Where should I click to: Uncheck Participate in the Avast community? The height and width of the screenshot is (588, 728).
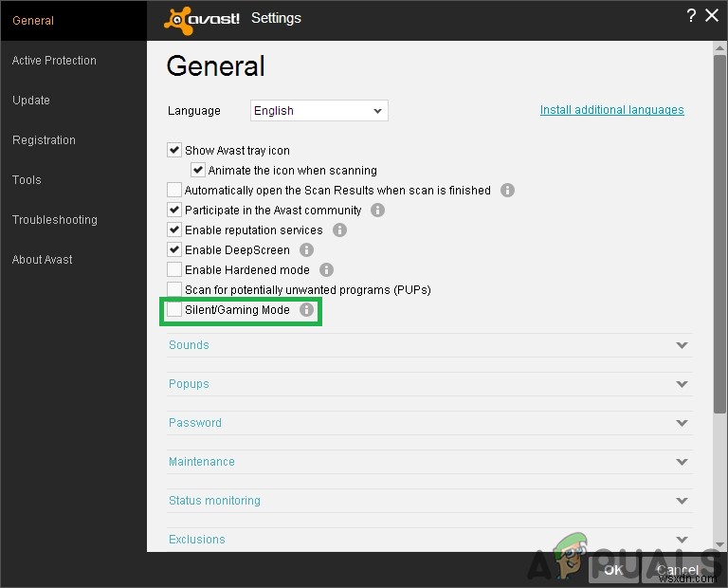click(x=174, y=210)
